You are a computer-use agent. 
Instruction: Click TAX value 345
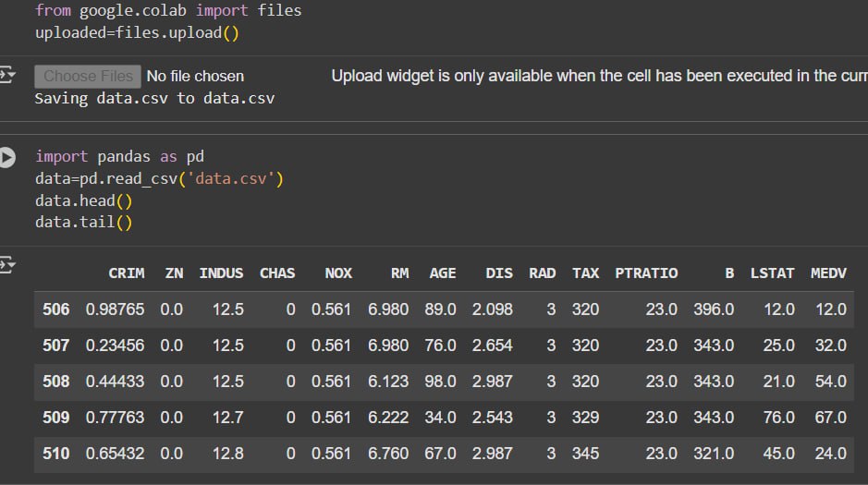[x=586, y=454]
